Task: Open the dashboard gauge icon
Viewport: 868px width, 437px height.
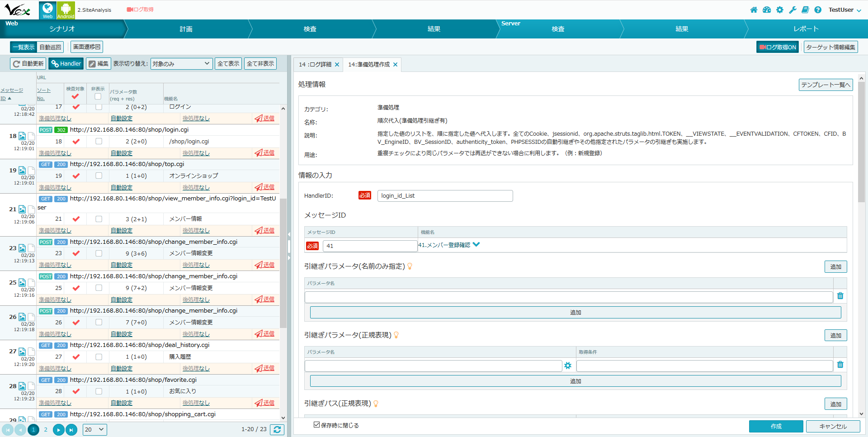Action: (767, 10)
